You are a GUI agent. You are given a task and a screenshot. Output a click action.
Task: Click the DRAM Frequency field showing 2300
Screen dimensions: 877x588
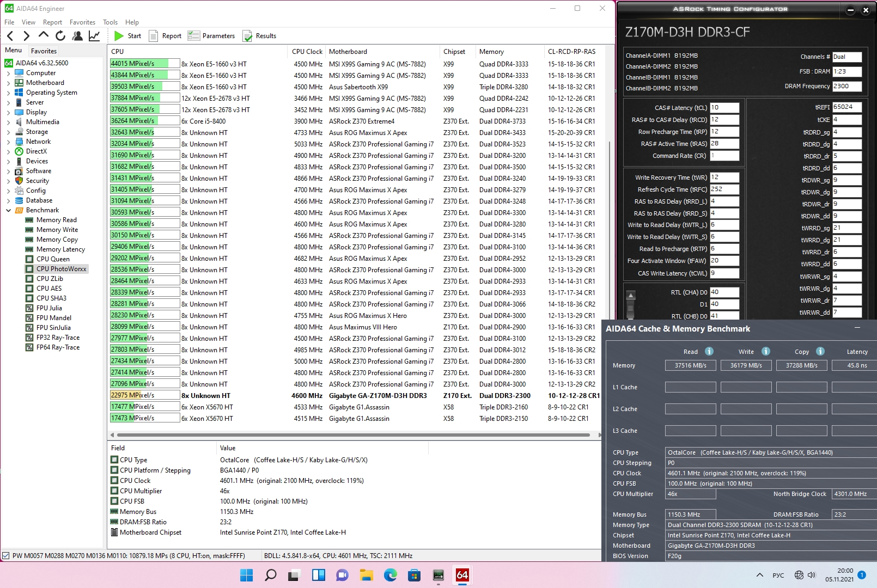847,86
